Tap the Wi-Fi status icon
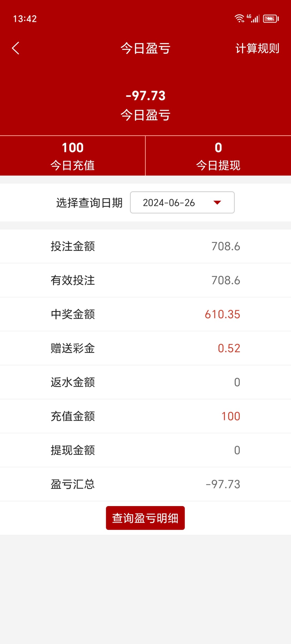The image size is (291, 644). 239,19
